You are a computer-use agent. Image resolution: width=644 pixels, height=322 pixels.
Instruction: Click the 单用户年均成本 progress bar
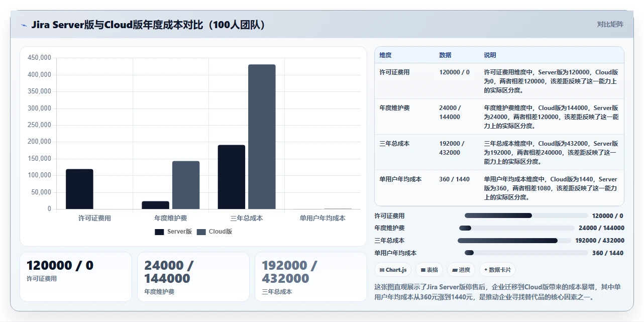point(526,253)
